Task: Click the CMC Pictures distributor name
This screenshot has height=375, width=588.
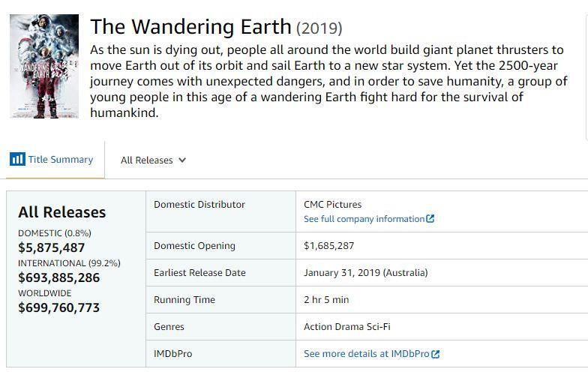Action: pyautogui.click(x=332, y=204)
